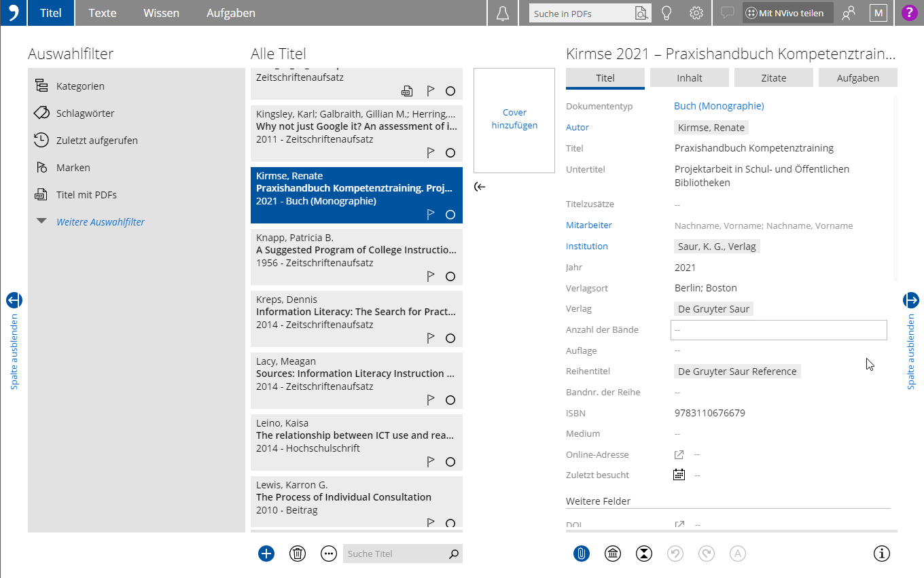Viewport: 924px width, 578px height.
Task: Click the library building icon
Action: point(613,554)
